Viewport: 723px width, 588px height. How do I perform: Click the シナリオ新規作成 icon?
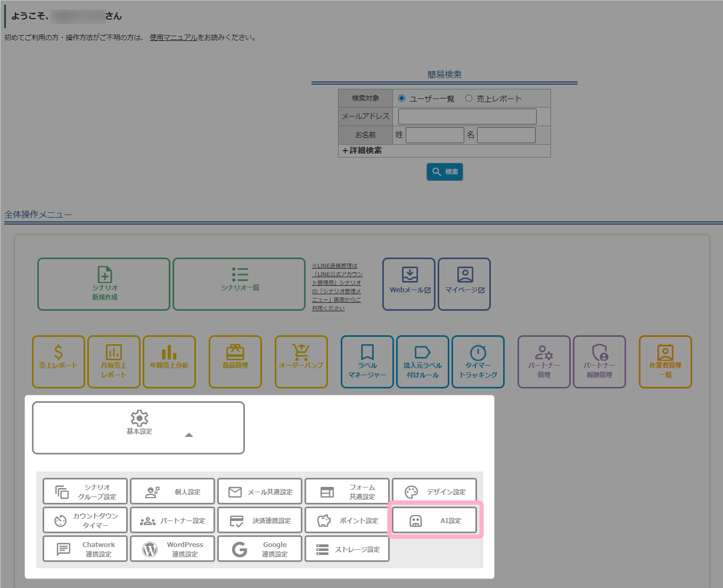pos(104,275)
